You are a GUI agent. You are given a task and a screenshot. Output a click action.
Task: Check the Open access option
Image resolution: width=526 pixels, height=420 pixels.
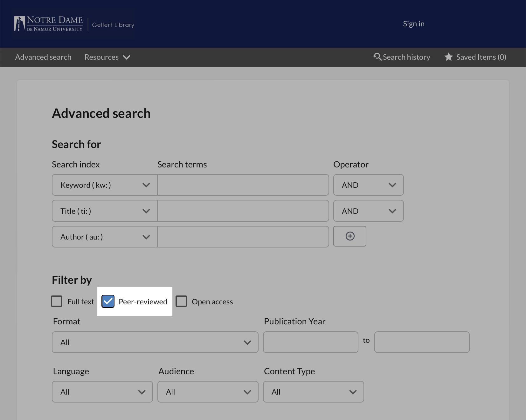click(181, 301)
